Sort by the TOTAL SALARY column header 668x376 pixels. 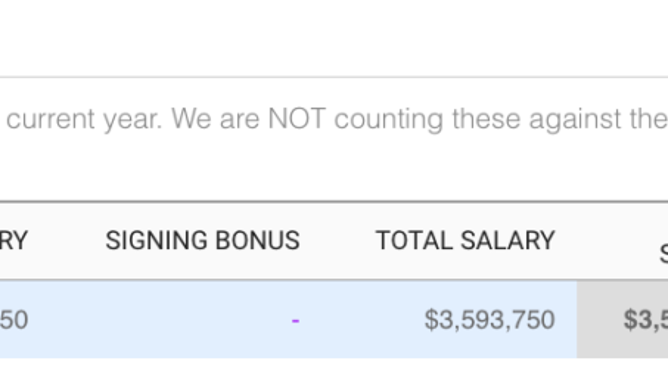point(465,241)
